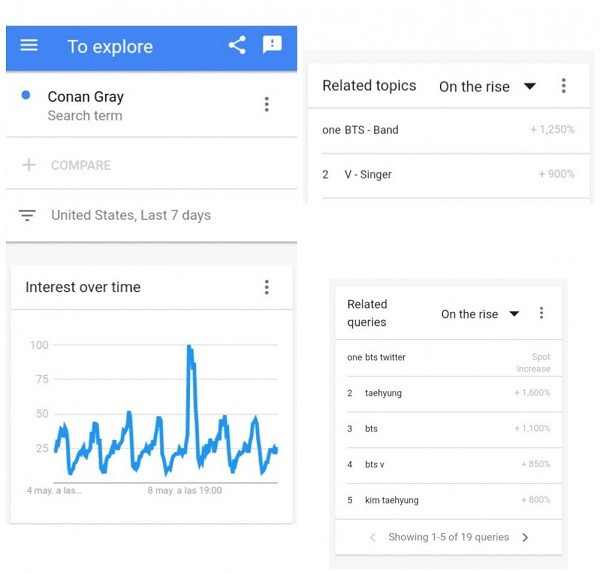Select the 'V - Singer' related topic
600x573 pixels.
368,174
